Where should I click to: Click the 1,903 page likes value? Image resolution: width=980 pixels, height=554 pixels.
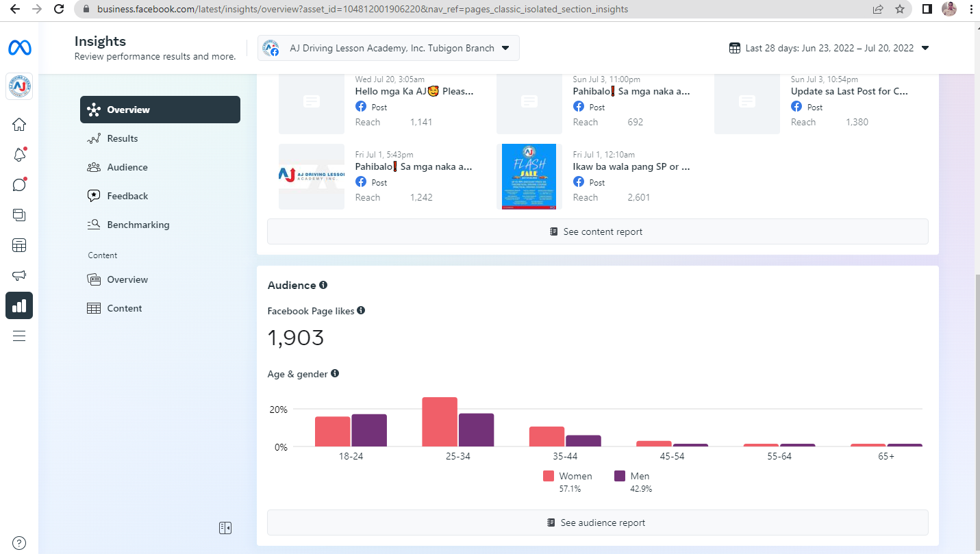point(296,338)
